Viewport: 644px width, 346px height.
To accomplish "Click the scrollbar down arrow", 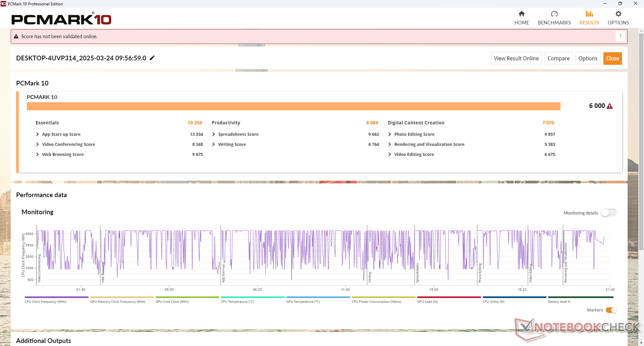I will pos(641,343).
